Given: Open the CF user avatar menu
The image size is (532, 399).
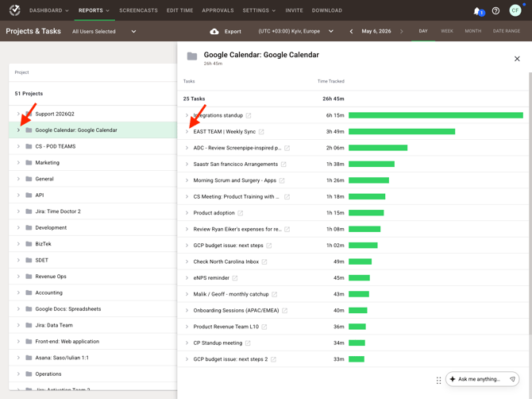Looking at the screenshot, I should [x=515, y=10].
